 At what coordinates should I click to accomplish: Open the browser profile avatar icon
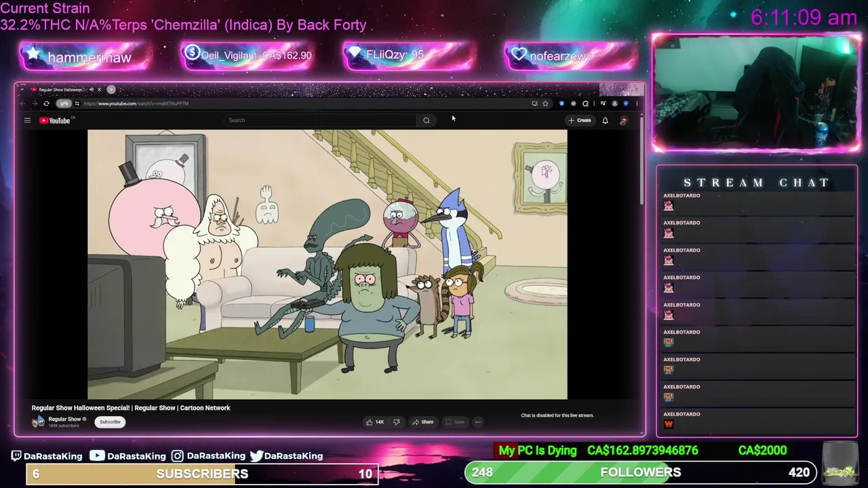pyautogui.click(x=614, y=104)
